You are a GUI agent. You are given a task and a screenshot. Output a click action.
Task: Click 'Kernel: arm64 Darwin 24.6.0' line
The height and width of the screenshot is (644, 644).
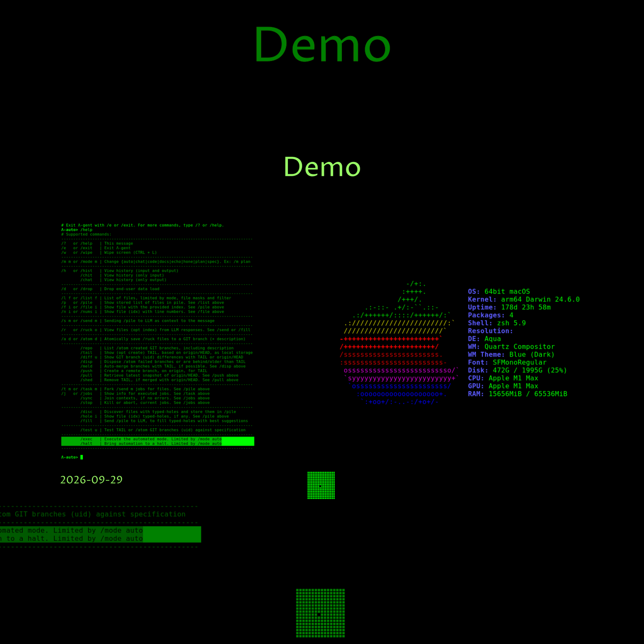[x=524, y=299]
